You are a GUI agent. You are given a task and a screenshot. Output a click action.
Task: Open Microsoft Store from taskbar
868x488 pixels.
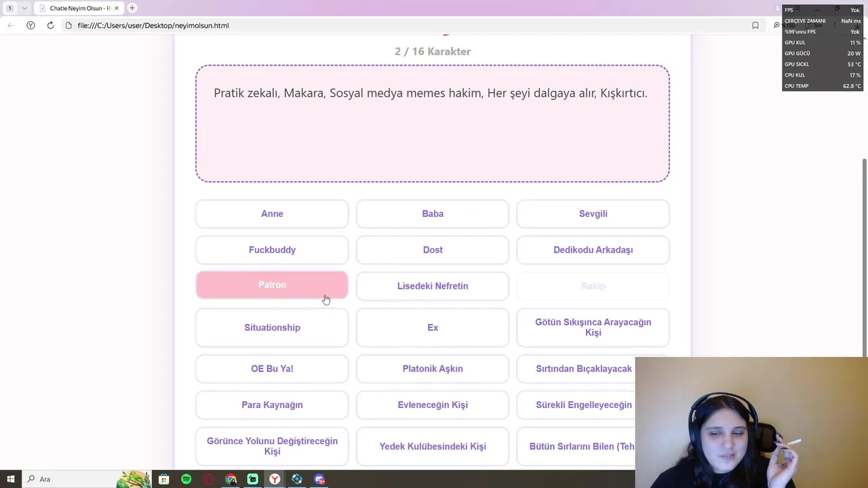click(163, 479)
